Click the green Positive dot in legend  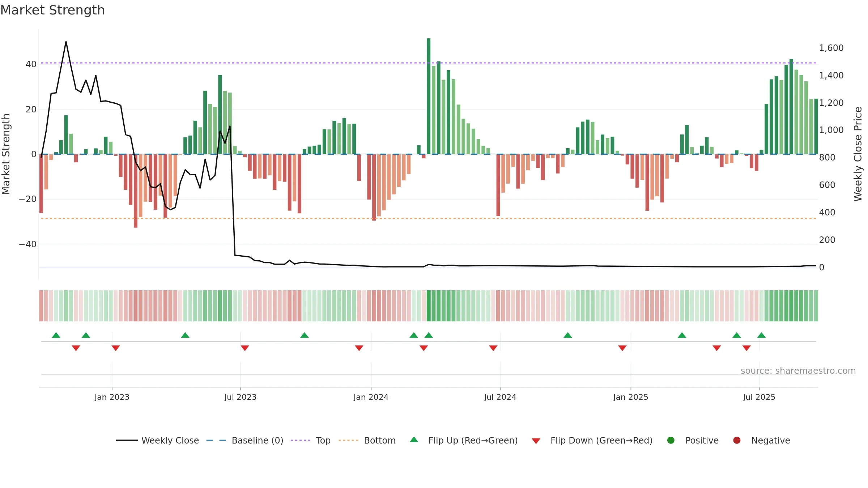click(x=671, y=440)
